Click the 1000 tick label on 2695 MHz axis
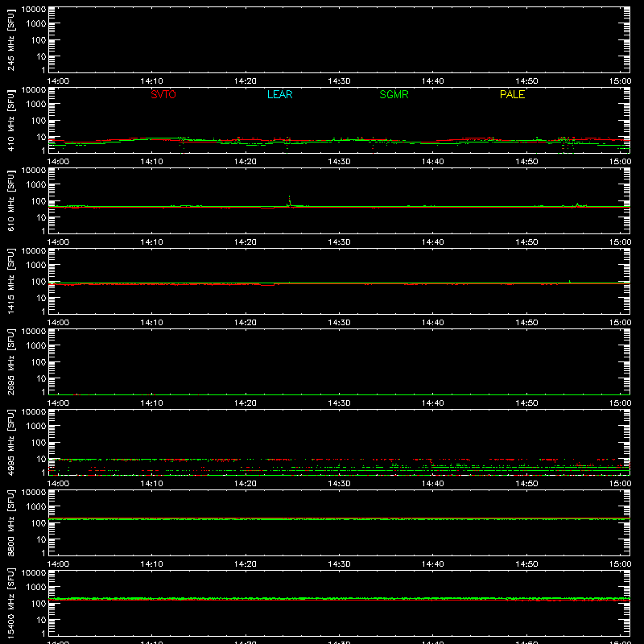 [36, 346]
